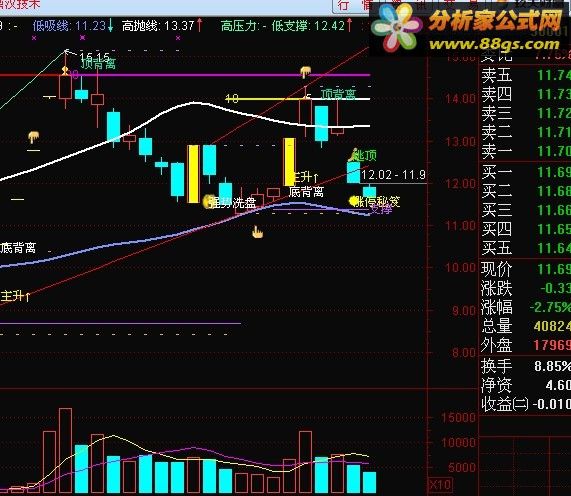Select the 低吸线: 11.23 indicator readout
The width and height of the screenshot is (571, 496).
click(x=73, y=26)
